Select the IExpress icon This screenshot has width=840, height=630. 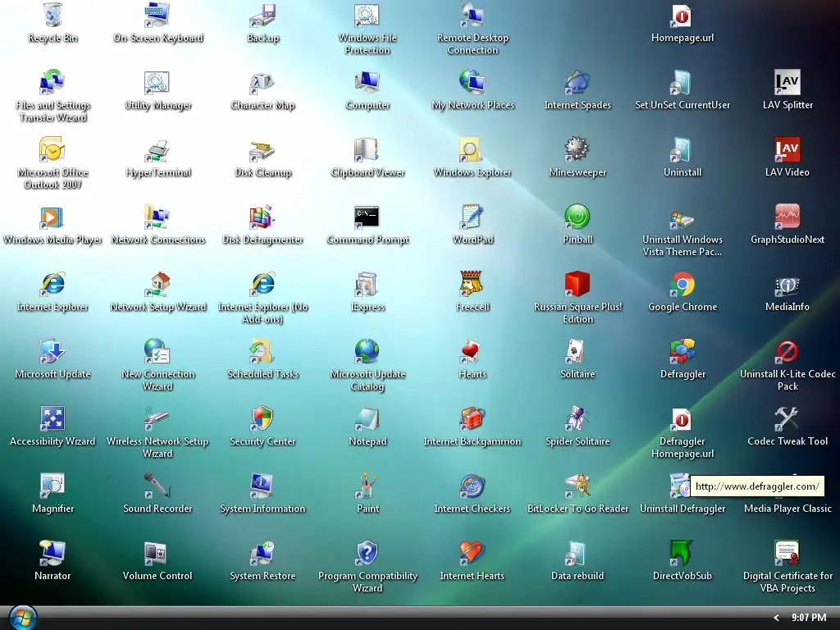coord(367,284)
